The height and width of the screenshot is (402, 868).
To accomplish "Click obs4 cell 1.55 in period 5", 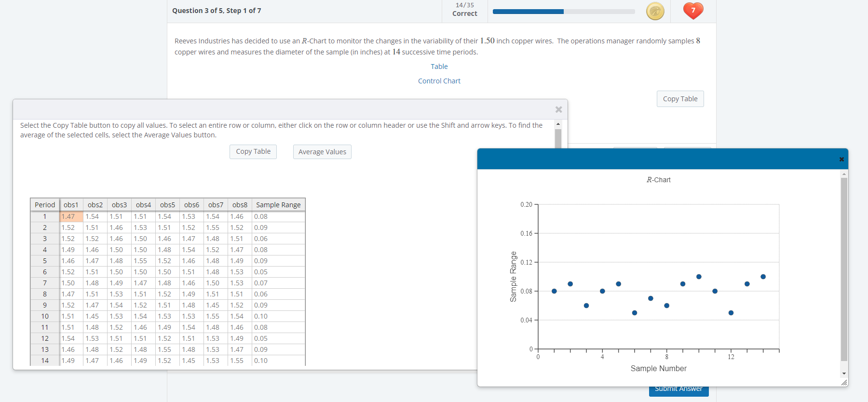I will pyautogui.click(x=143, y=261).
